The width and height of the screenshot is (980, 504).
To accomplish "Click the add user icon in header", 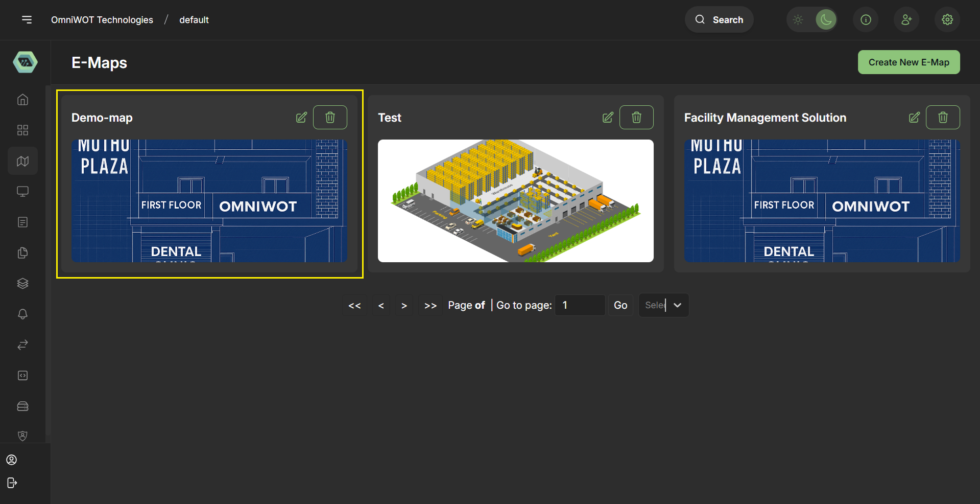I will click(x=906, y=19).
